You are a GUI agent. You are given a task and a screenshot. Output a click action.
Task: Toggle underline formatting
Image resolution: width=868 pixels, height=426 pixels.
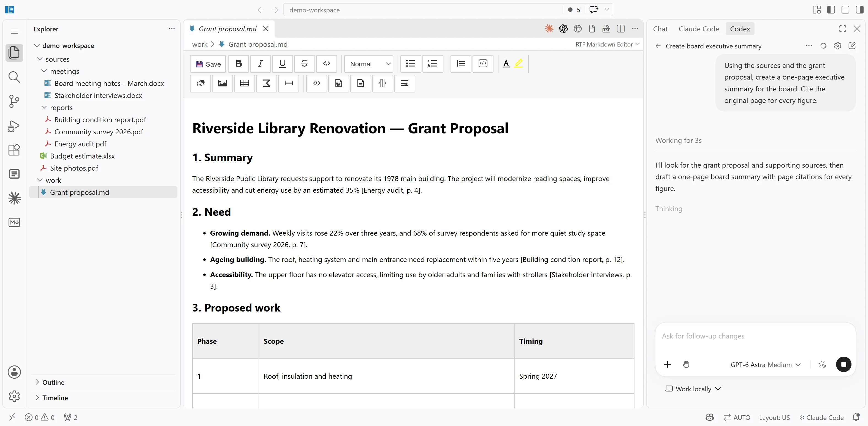[x=282, y=64]
